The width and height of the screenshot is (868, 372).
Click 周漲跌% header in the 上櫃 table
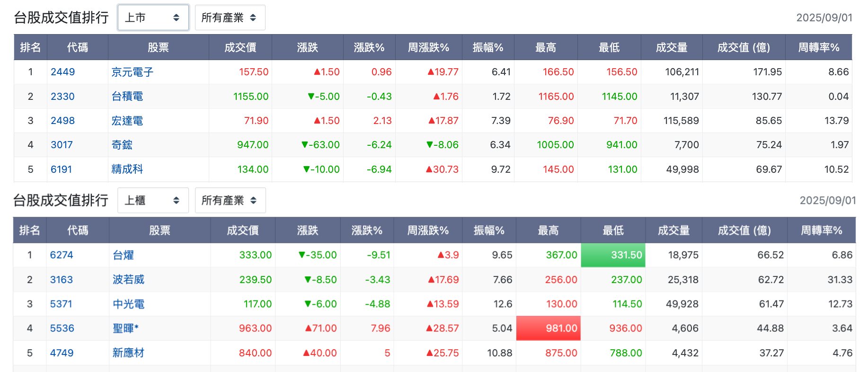(428, 230)
